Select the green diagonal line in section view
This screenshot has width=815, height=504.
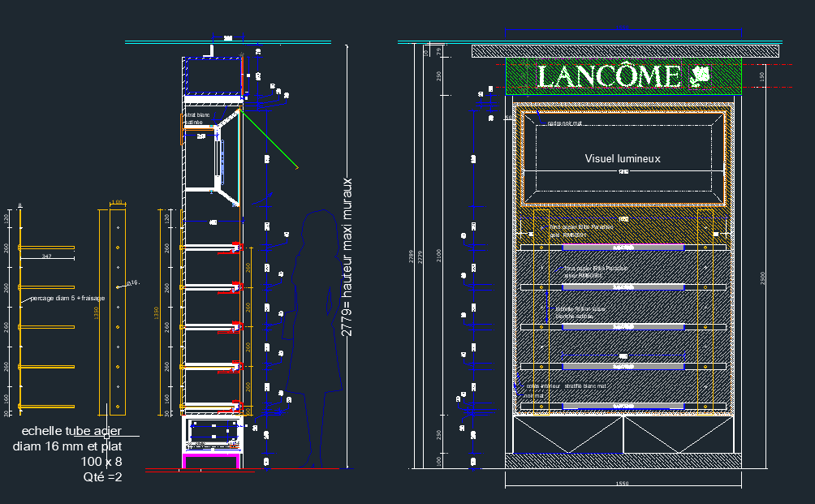pos(270,141)
